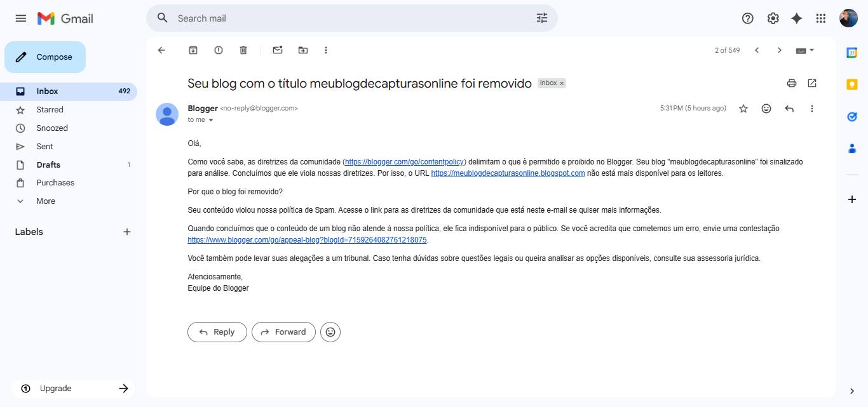This screenshot has height=407, width=868.
Task: Star the message from Blogger
Action: point(743,109)
